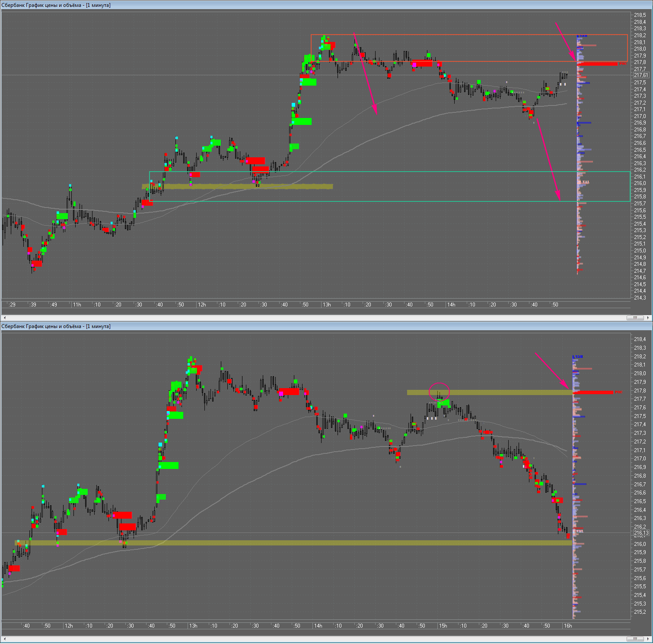The height and width of the screenshot is (644, 653).
Task: Click the :49 time label on top chart
Action: [54, 305]
